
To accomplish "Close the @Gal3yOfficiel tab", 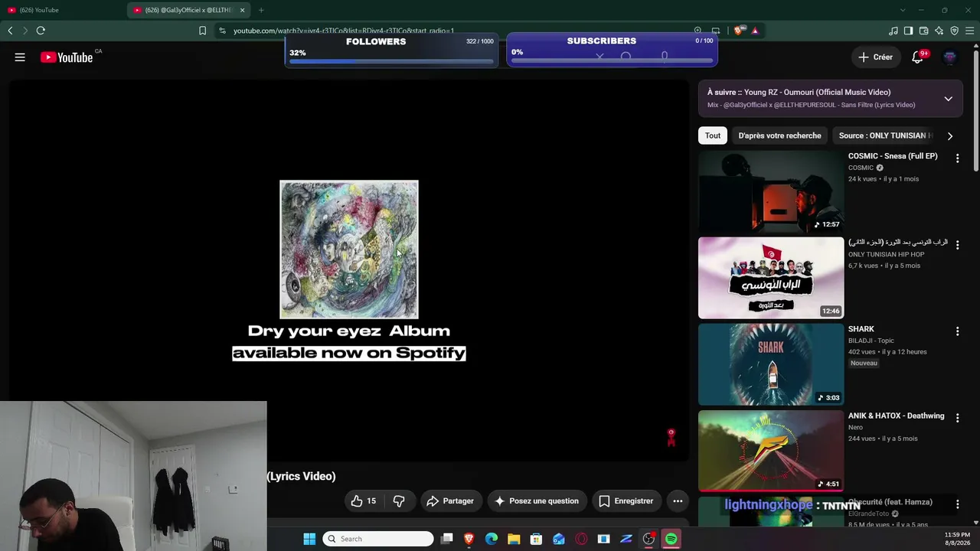I will tap(243, 10).
